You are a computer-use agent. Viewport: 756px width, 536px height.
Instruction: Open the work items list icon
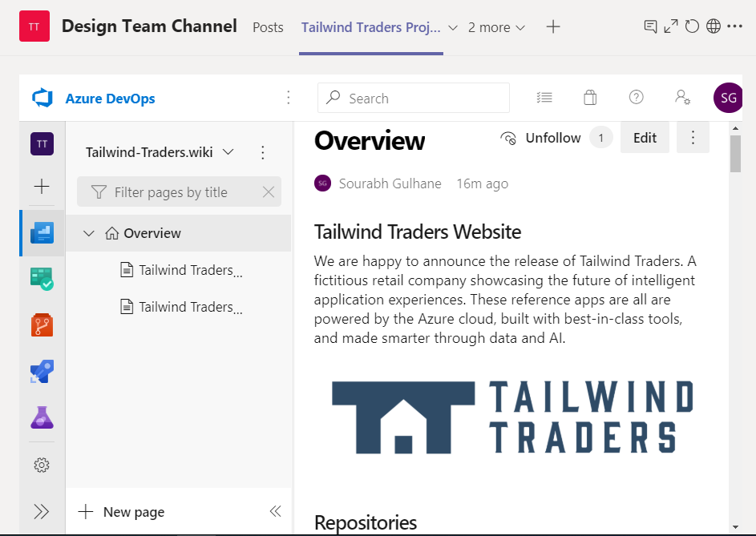tap(544, 98)
